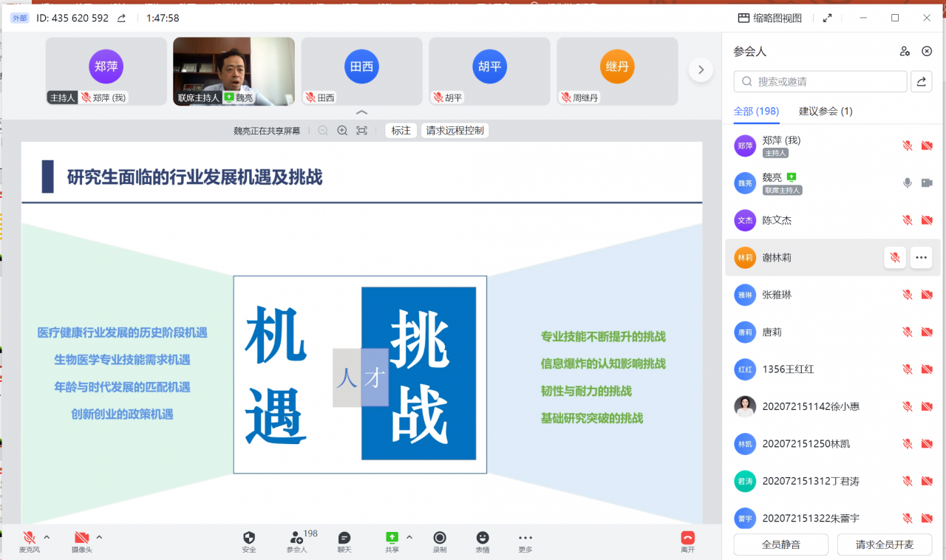This screenshot has width=946, height=560.
Task: Unmute participant 谢林莉
Action: (x=895, y=258)
